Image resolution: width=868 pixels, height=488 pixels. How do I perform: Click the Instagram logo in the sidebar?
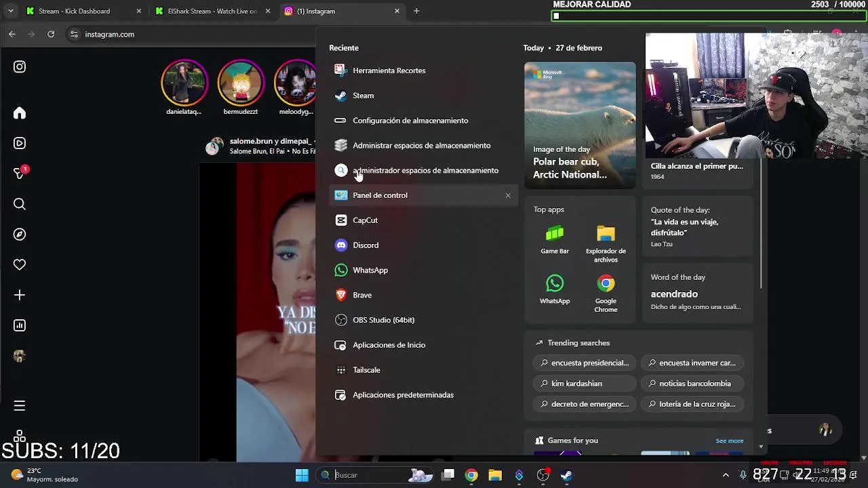coord(20,66)
